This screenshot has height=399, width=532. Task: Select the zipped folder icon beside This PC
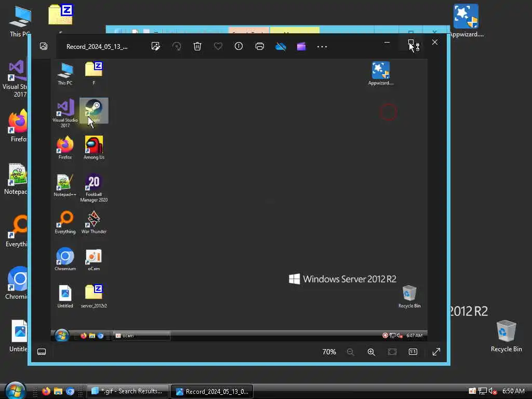[x=60, y=15]
